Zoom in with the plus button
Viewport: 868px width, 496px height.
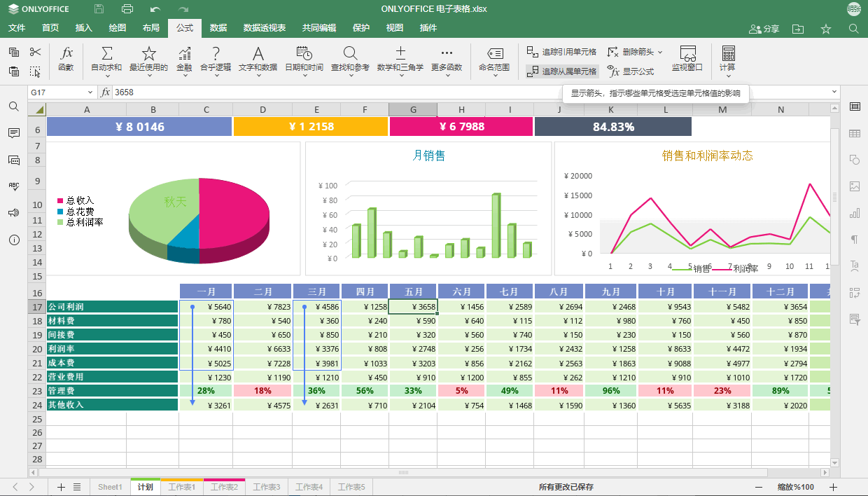(833, 487)
